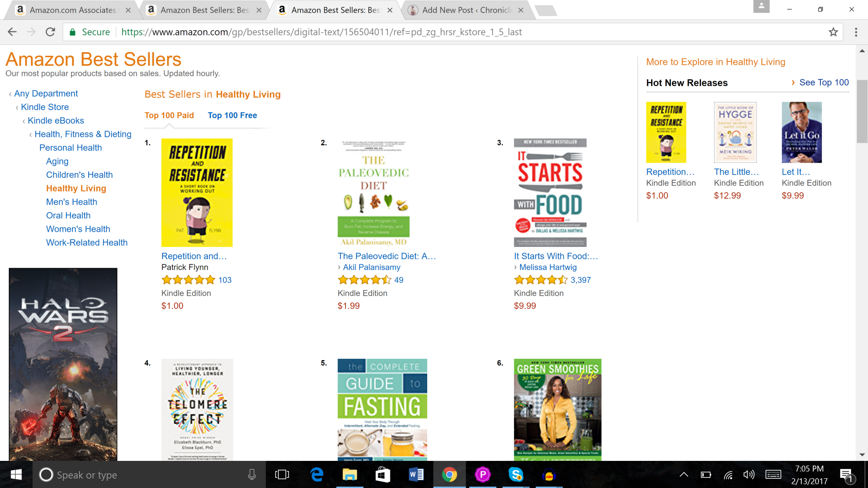
Task: Reload the current page
Action: pos(50,32)
